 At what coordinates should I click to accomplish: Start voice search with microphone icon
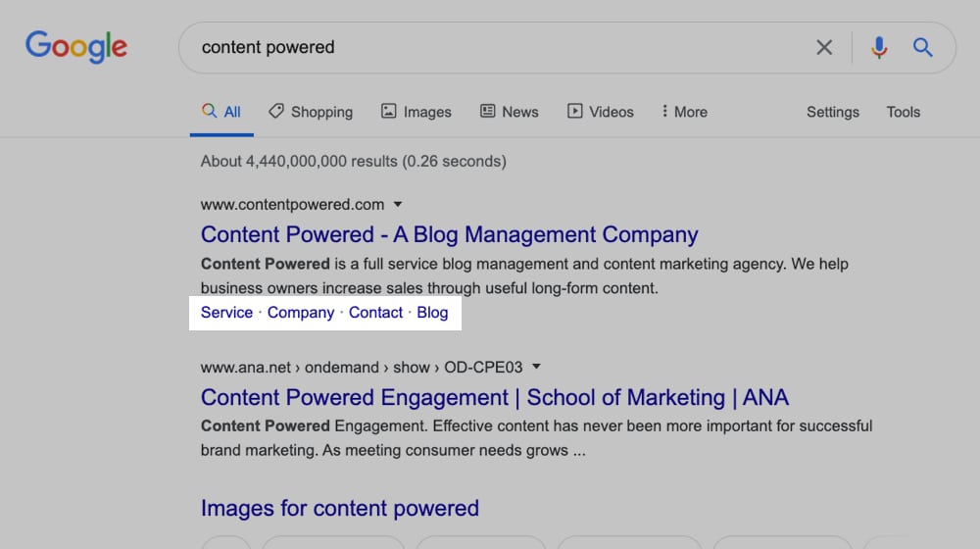point(879,47)
